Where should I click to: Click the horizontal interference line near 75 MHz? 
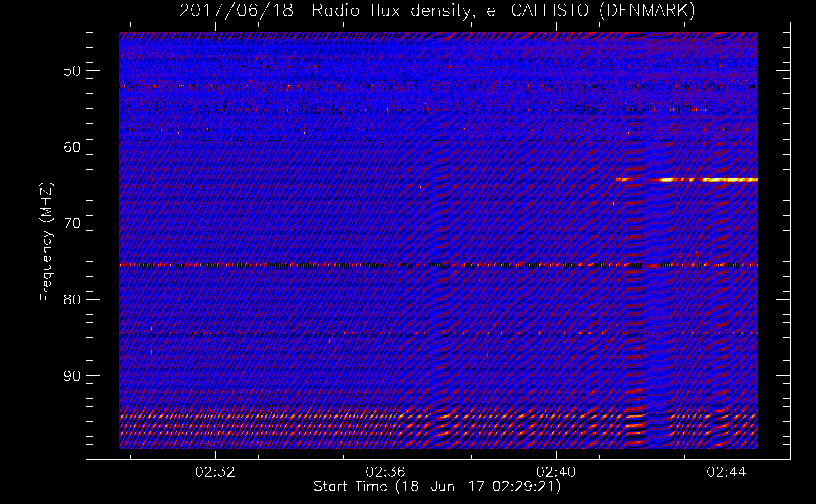click(x=438, y=265)
